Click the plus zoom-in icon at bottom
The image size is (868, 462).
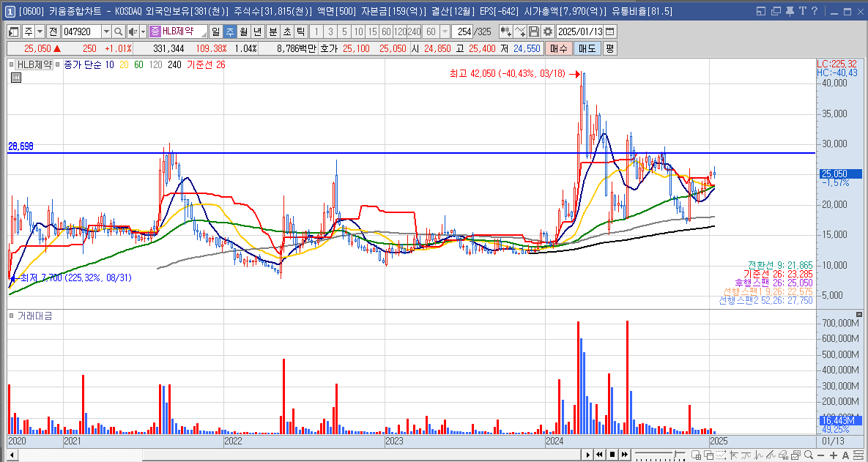(x=834, y=455)
